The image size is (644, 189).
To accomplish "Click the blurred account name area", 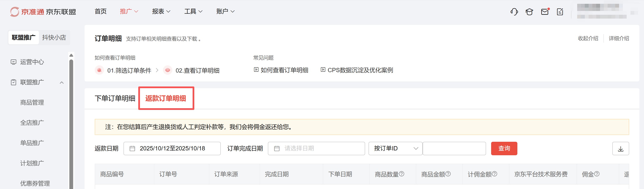I will [x=602, y=11].
